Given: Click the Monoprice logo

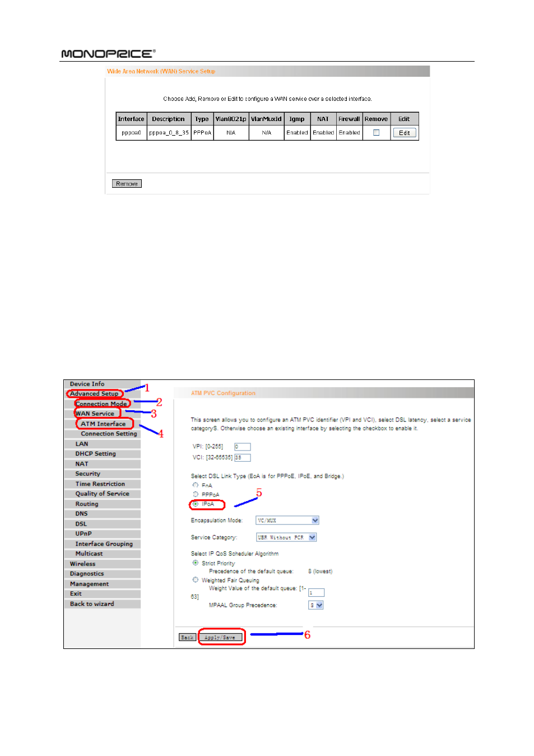Looking at the screenshot, I should [108, 54].
